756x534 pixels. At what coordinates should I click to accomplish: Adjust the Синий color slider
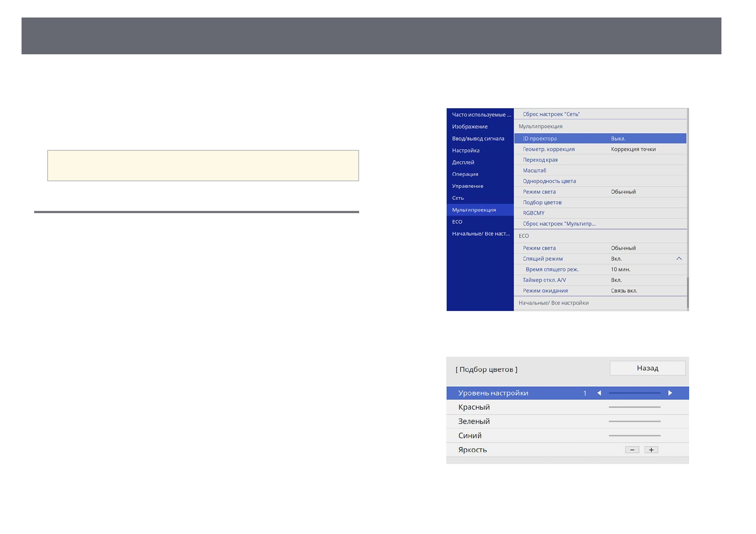pos(634,436)
